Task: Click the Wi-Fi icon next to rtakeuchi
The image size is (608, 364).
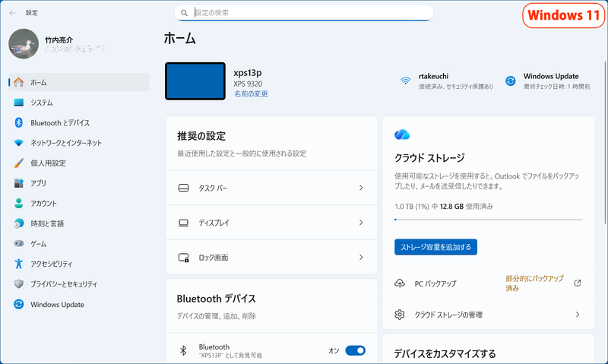Action: coord(406,81)
